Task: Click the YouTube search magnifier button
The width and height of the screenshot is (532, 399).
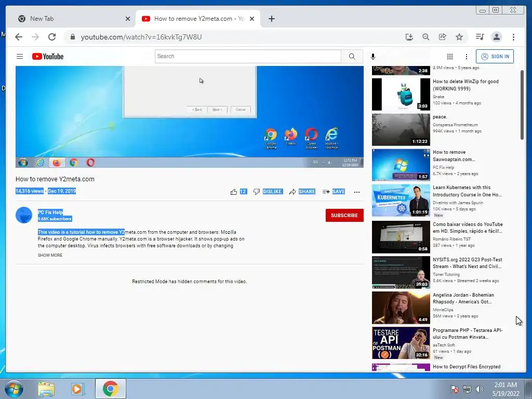Action: (352, 56)
